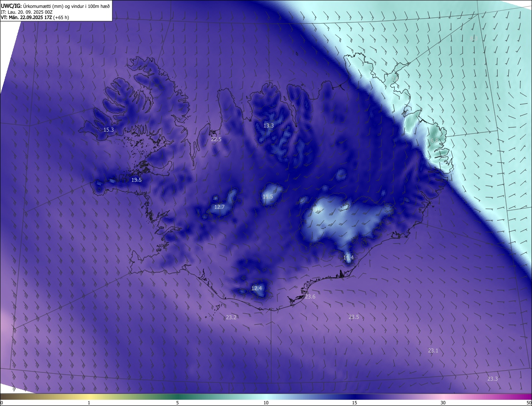Click the 12.7 value label
Image resolution: width=532 pixels, height=406 pixels.
tap(219, 207)
